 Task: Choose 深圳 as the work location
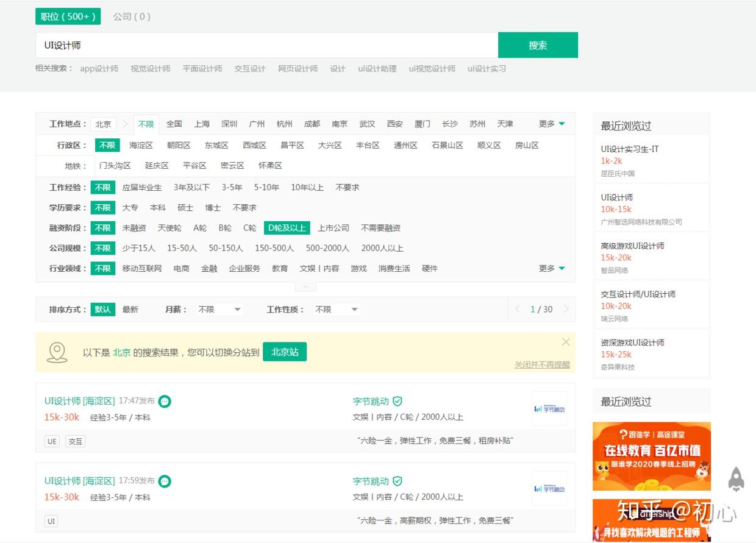pyautogui.click(x=229, y=124)
